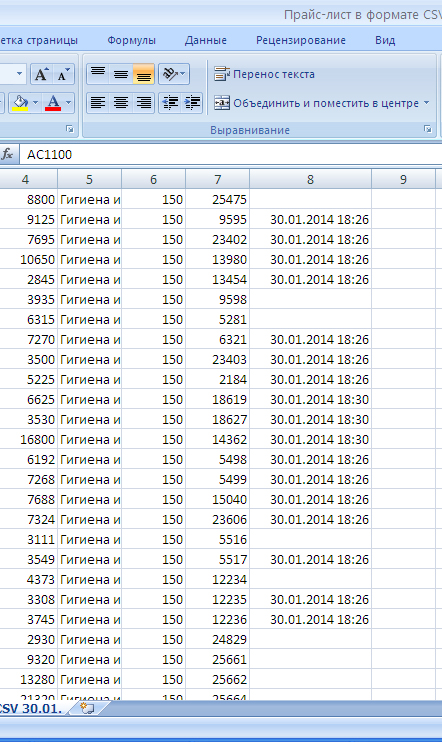Switch to the Данные ribbon tab
The height and width of the screenshot is (742, 442).
pos(206,40)
